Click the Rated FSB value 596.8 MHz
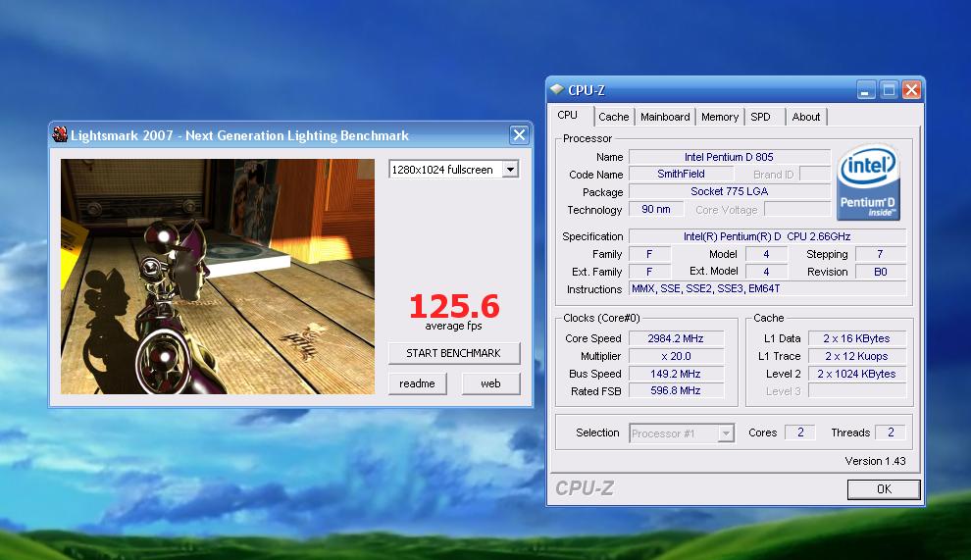The image size is (971, 560). (676, 391)
